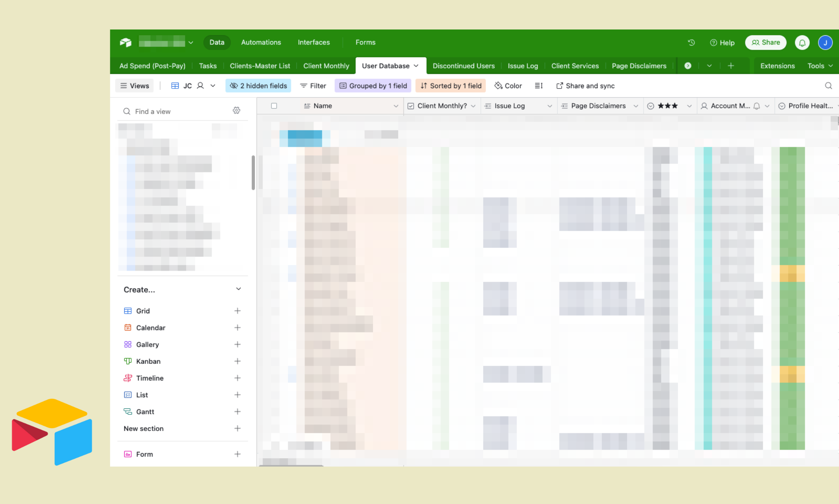
Task: Click the Airtable base logo icon
Action: [125, 42]
